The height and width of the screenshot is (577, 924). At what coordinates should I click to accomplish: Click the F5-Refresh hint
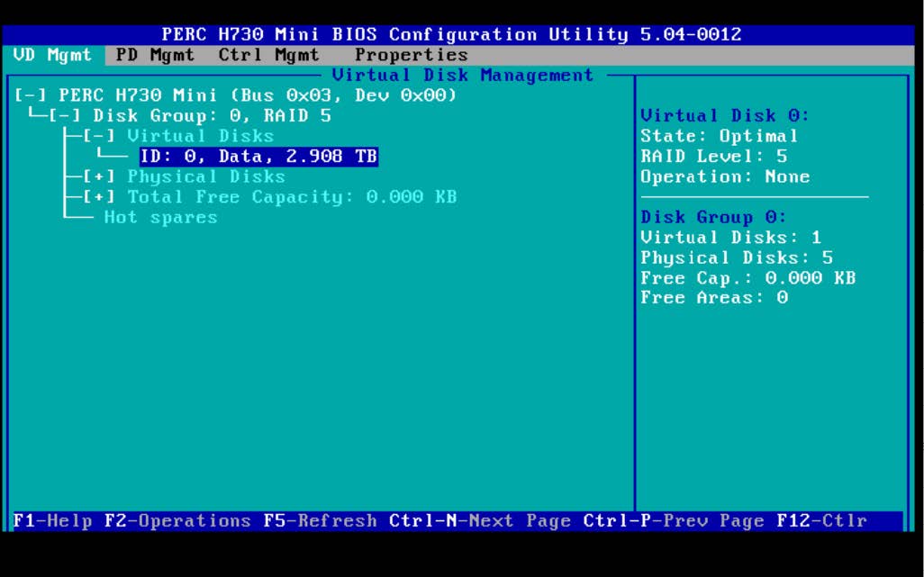tap(320, 521)
